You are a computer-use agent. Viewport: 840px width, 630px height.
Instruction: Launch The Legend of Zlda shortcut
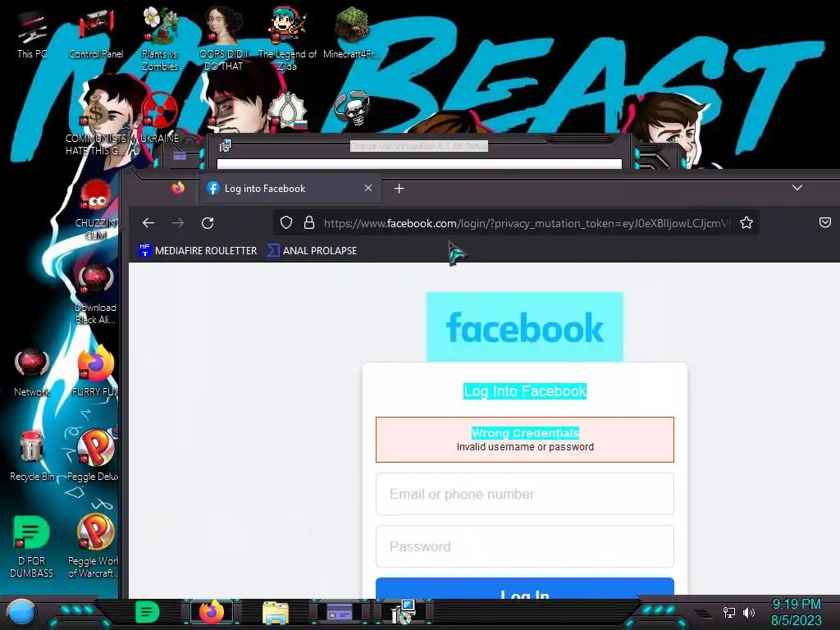(287, 39)
